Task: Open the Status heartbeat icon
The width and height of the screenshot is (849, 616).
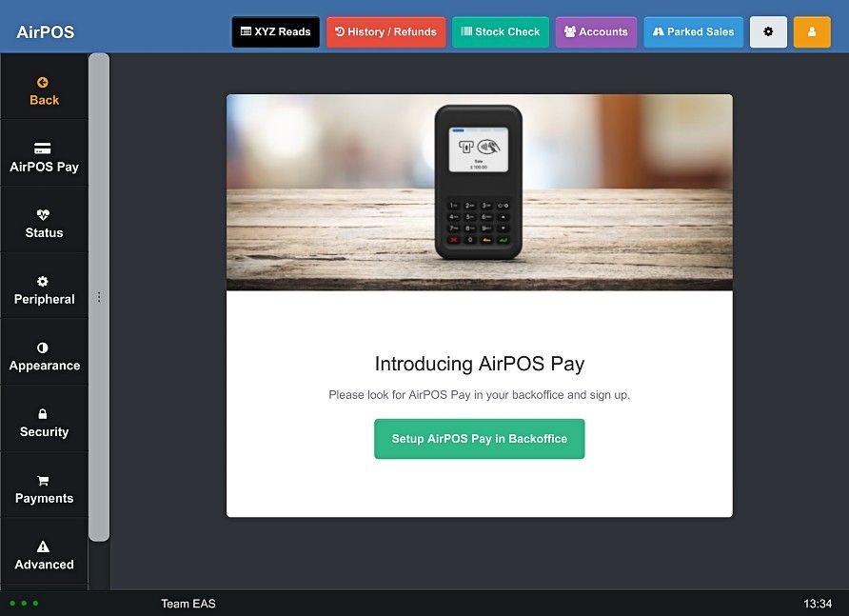Action: (x=43, y=214)
